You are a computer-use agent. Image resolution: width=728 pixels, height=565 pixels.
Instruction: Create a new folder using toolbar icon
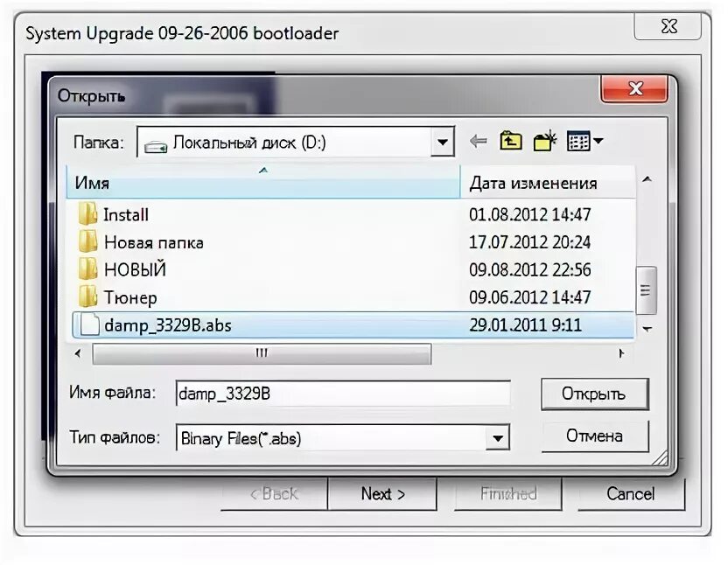(x=542, y=139)
